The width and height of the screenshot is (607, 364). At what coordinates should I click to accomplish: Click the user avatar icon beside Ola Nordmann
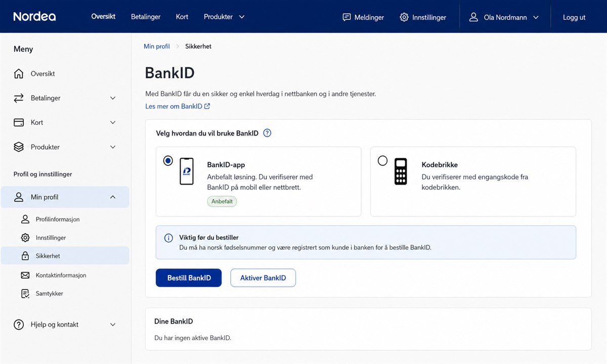(x=473, y=17)
